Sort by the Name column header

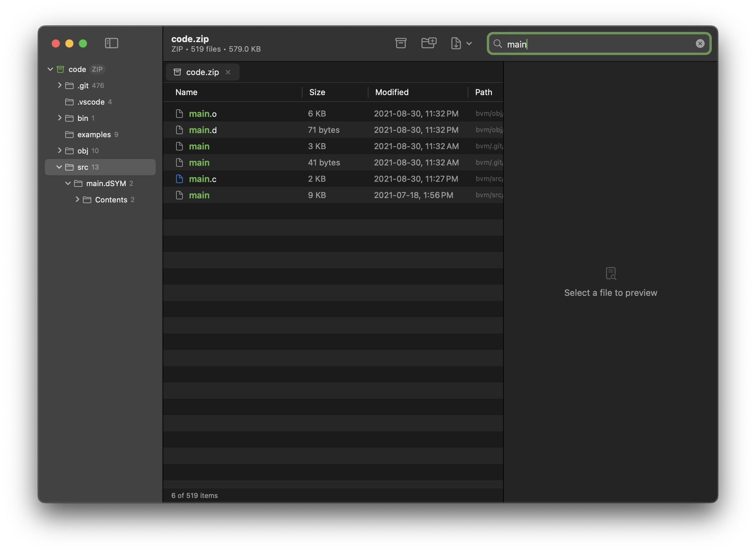coord(186,92)
